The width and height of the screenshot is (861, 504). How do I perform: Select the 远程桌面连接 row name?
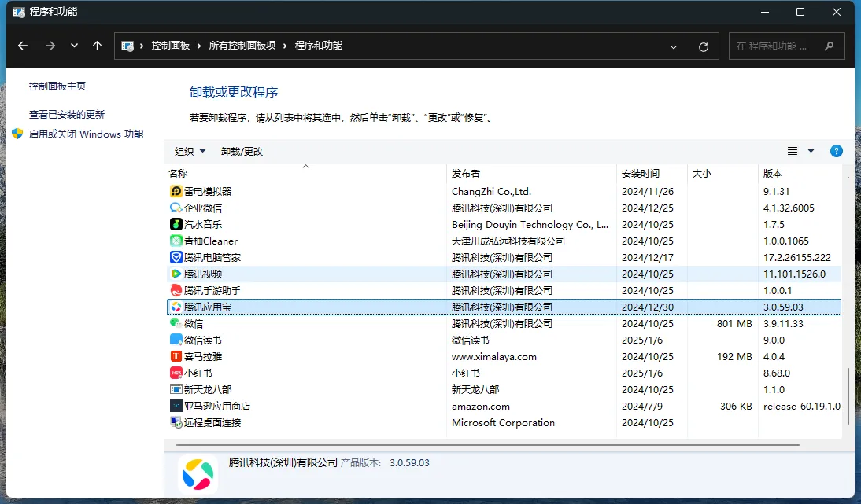pyautogui.click(x=212, y=422)
